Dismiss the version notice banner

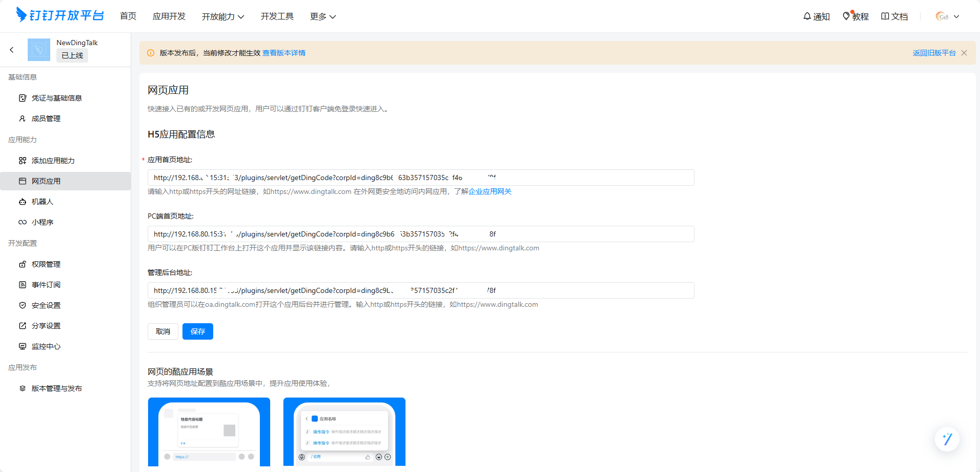tap(964, 53)
